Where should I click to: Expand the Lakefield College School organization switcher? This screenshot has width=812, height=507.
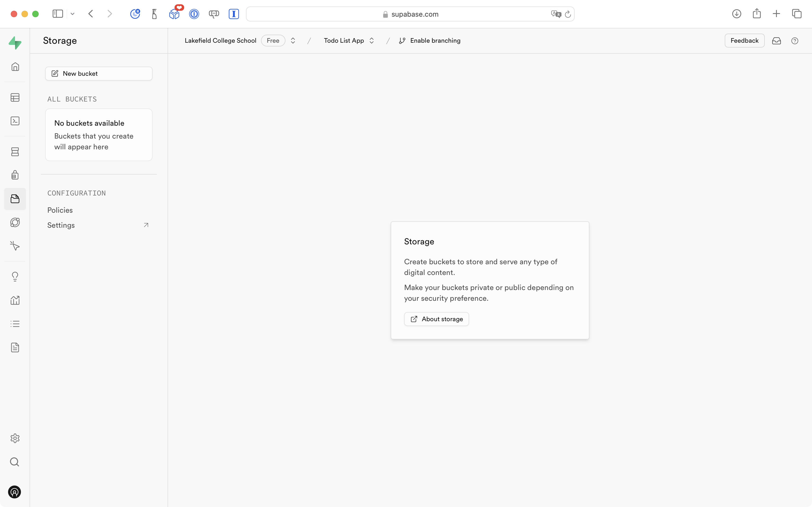pyautogui.click(x=292, y=41)
